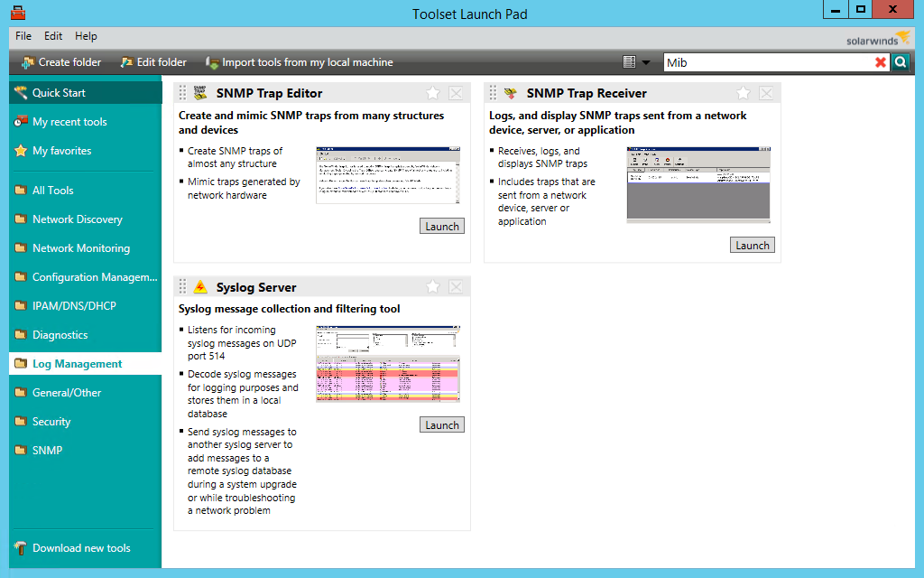The width and height of the screenshot is (924, 578).
Task: Launch the Syslog Server tool
Action: (441, 424)
